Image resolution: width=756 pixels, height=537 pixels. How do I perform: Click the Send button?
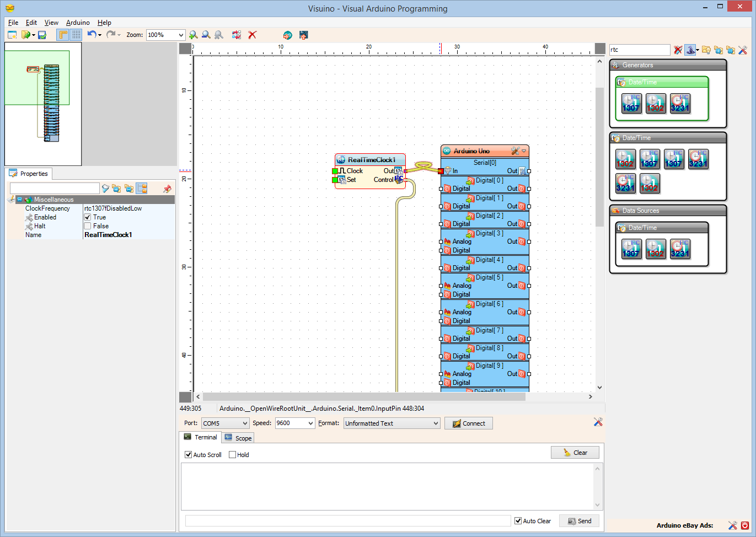tap(579, 521)
